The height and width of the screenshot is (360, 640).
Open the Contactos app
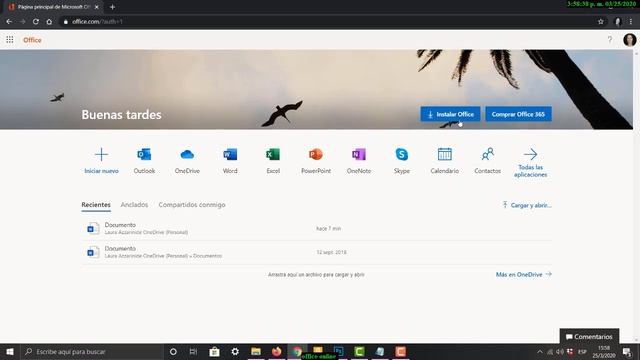tap(487, 160)
